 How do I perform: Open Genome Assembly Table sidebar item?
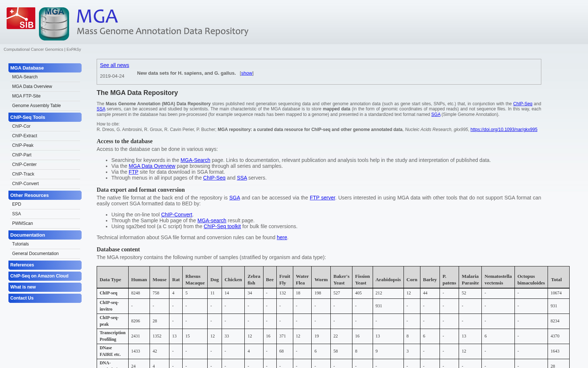click(36, 106)
